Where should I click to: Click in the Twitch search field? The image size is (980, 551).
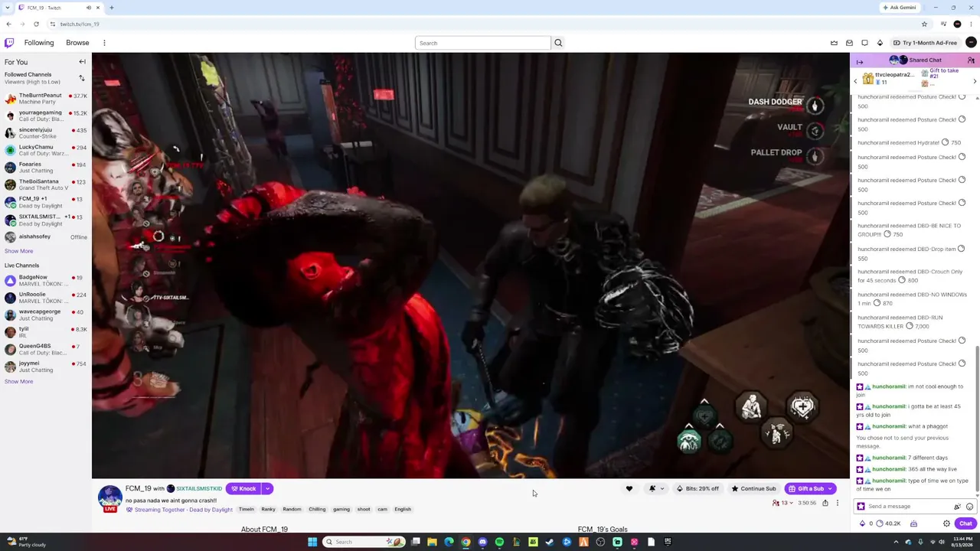482,43
